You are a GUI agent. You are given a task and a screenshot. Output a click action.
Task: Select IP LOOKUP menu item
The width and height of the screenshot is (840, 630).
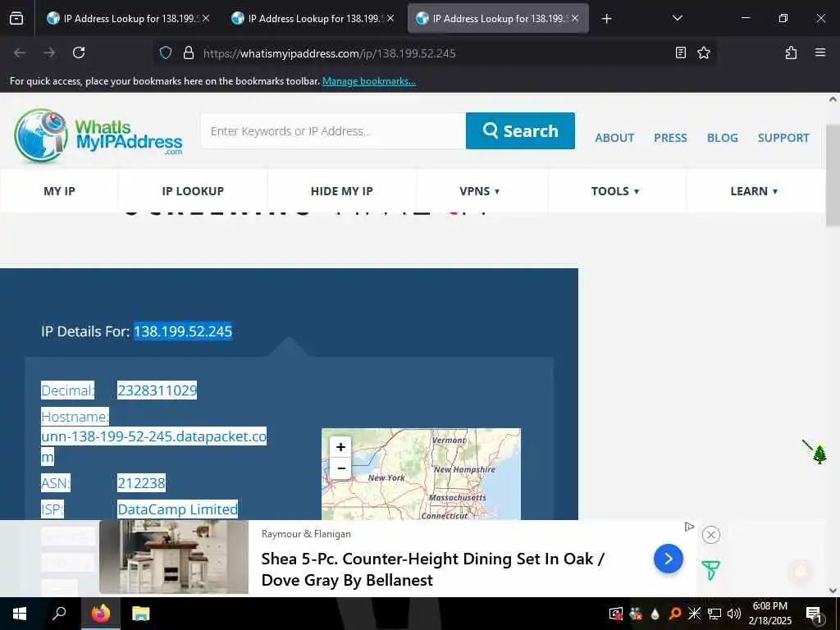click(193, 191)
